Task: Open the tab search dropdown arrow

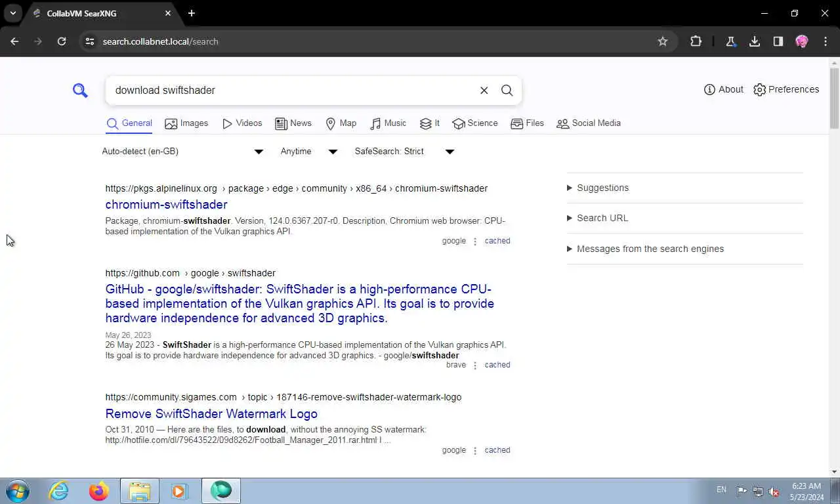Action: (12, 13)
